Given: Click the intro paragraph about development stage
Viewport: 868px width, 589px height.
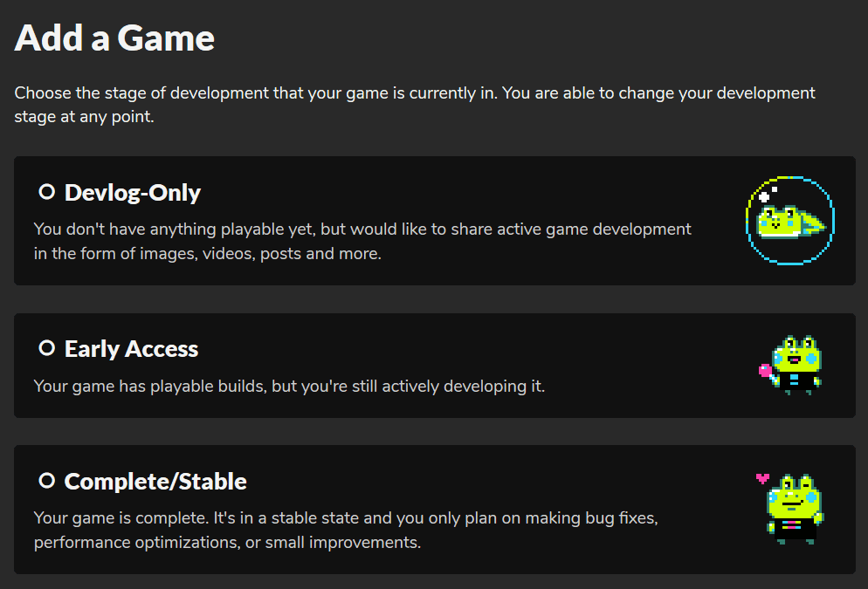Looking at the screenshot, I should tap(415, 104).
